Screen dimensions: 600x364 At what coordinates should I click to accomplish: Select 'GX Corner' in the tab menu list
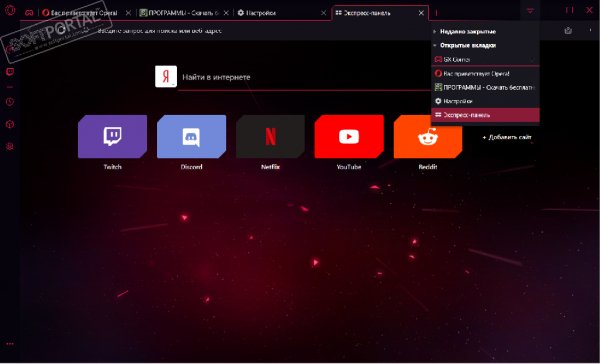click(485, 59)
